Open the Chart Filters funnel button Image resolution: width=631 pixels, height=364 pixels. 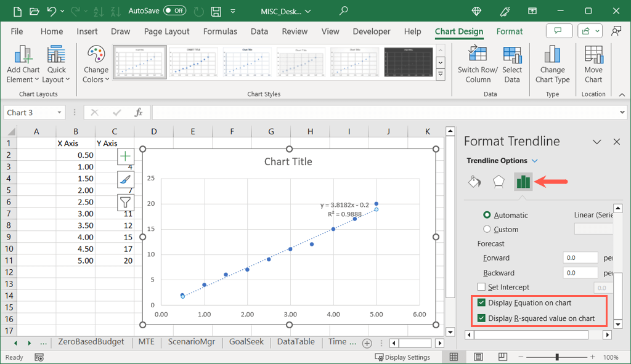tap(126, 202)
